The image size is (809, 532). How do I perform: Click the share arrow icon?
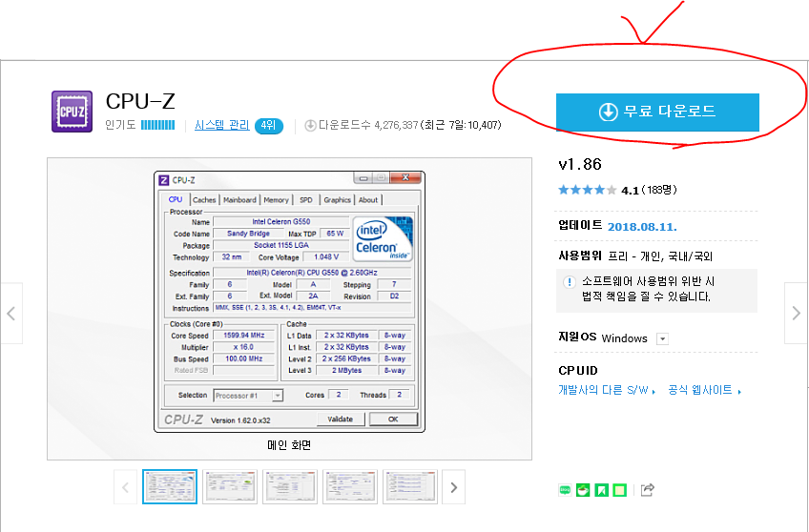(x=648, y=490)
